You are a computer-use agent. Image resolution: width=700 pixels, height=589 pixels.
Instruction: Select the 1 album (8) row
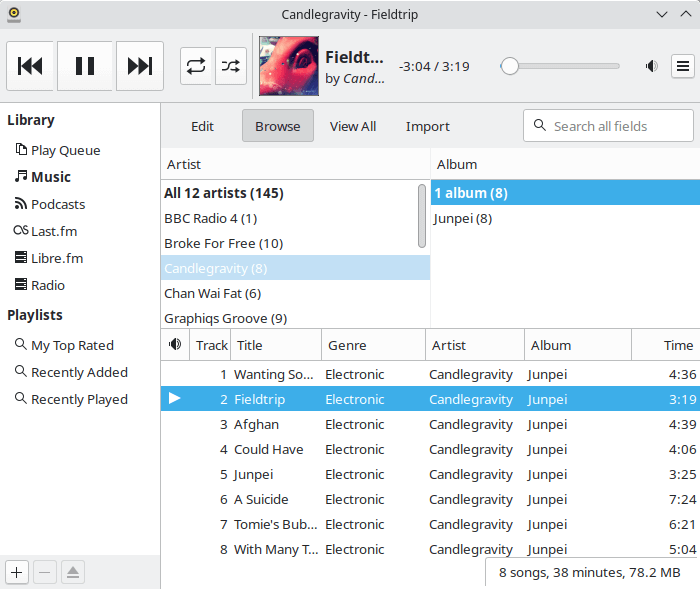[565, 193]
